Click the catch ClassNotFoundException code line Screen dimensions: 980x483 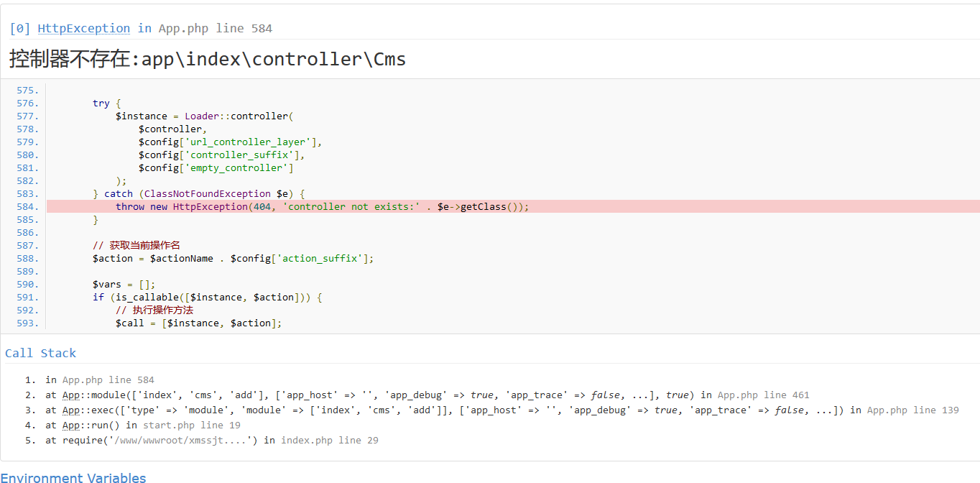(200, 193)
